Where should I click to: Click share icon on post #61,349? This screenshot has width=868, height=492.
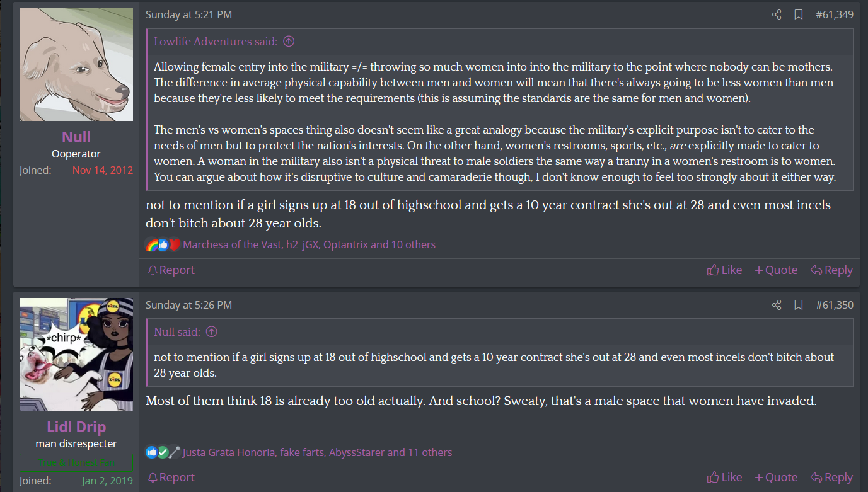(x=777, y=14)
